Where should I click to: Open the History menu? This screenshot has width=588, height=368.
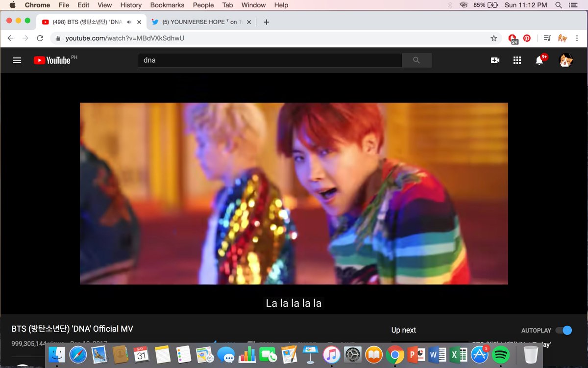[x=131, y=5]
